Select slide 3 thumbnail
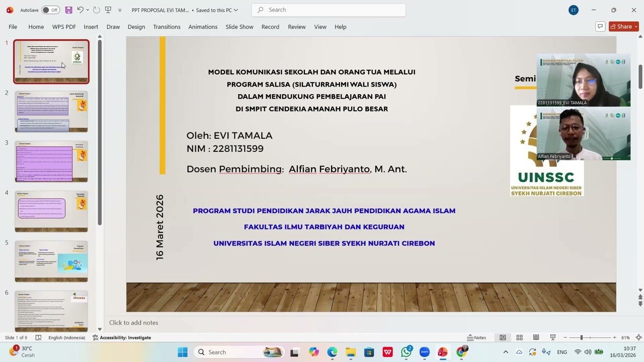 click(x=51, y=161)
